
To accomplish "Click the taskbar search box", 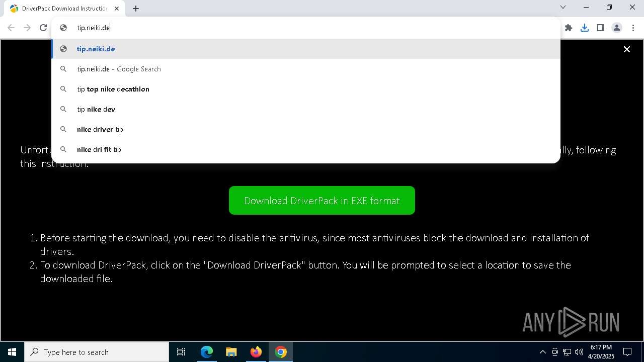I will [97, 352].
